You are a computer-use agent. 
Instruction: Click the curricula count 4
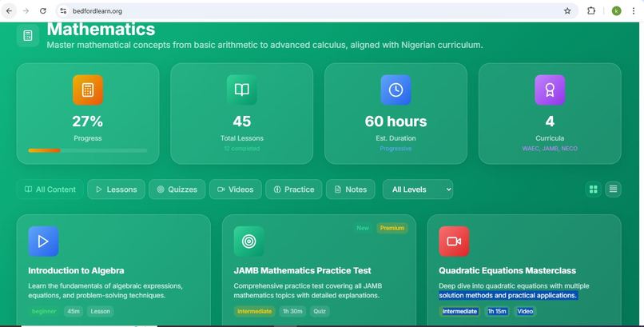[550, 122]
